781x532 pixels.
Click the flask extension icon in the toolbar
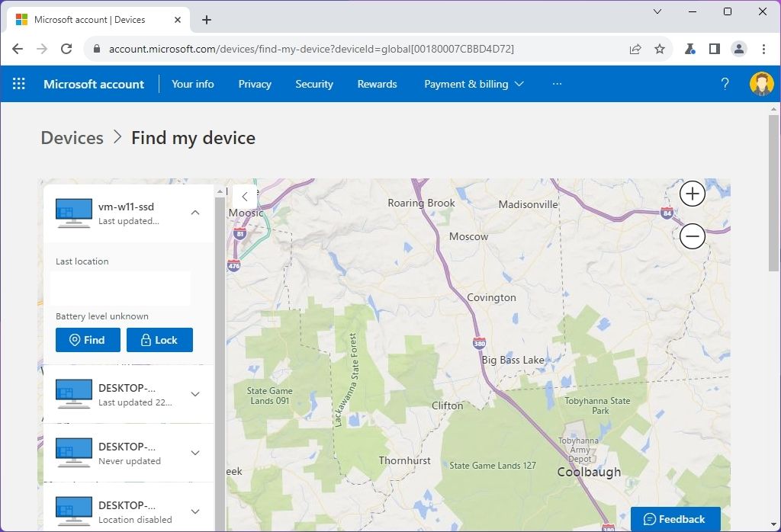point(689,47)
